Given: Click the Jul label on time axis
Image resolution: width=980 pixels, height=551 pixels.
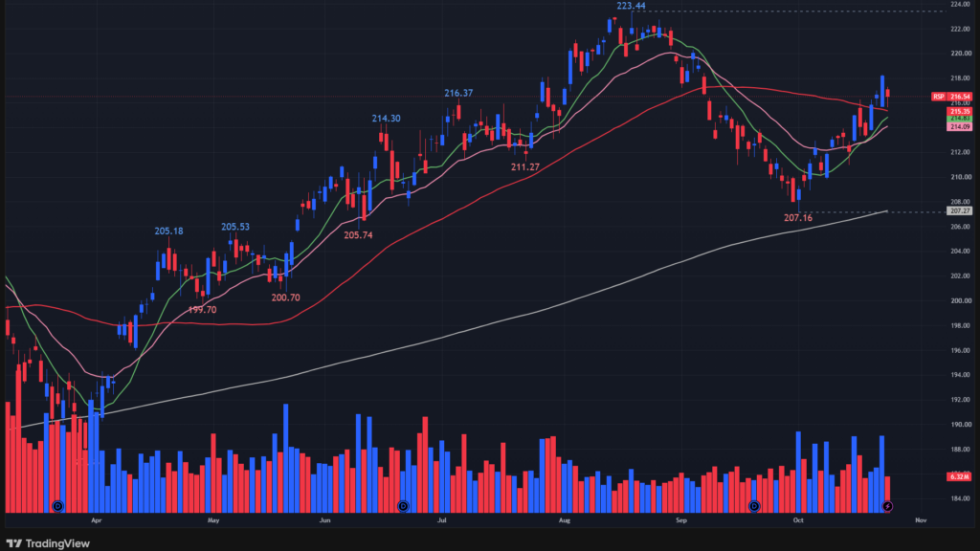Looking at the screenshot, I should coord(442,519).
